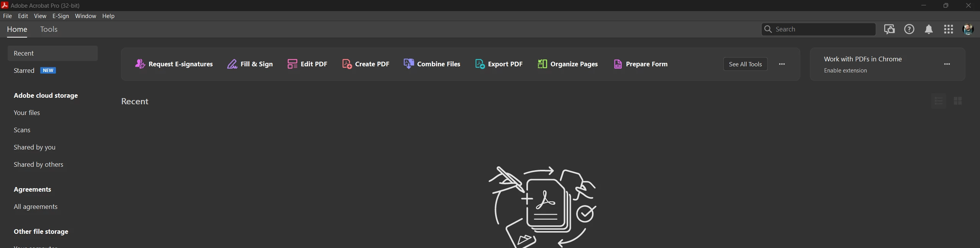Open the E-Sign menu
The height and width of the screenshot is (248, 980).
[x=61, y=16]
